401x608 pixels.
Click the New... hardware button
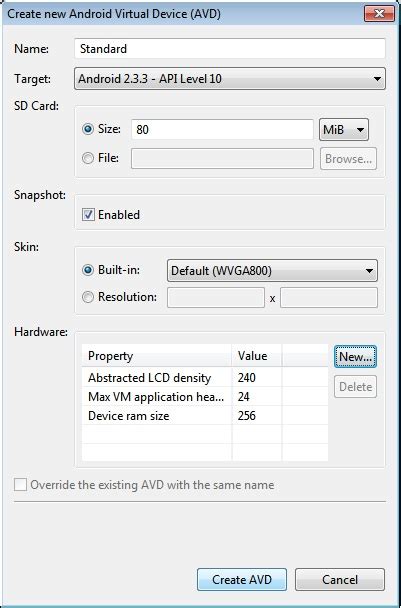tap(355, 357)
